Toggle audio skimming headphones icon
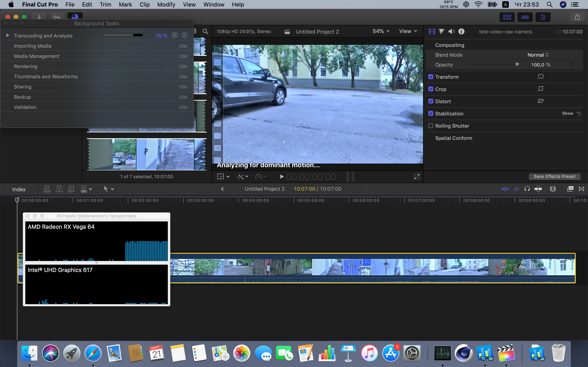The height and width of the screenshot is (367, 588). pyautogui.click(x=527, y=189)
